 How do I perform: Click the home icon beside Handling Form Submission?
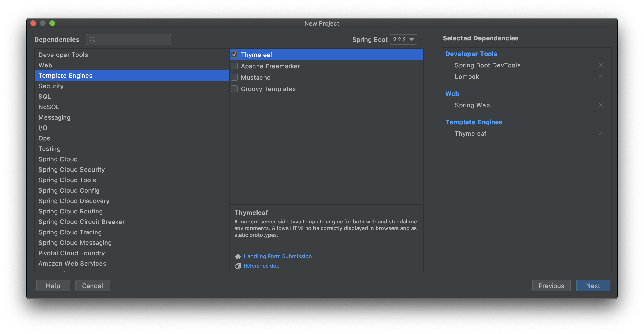pyautogui.click(x=238, y=256)
